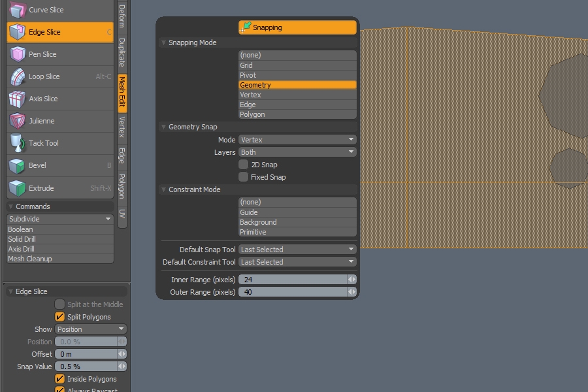
Task: Set Snapping Mode to Geometry
Action: pyautogui.click(x=297, y=85)
